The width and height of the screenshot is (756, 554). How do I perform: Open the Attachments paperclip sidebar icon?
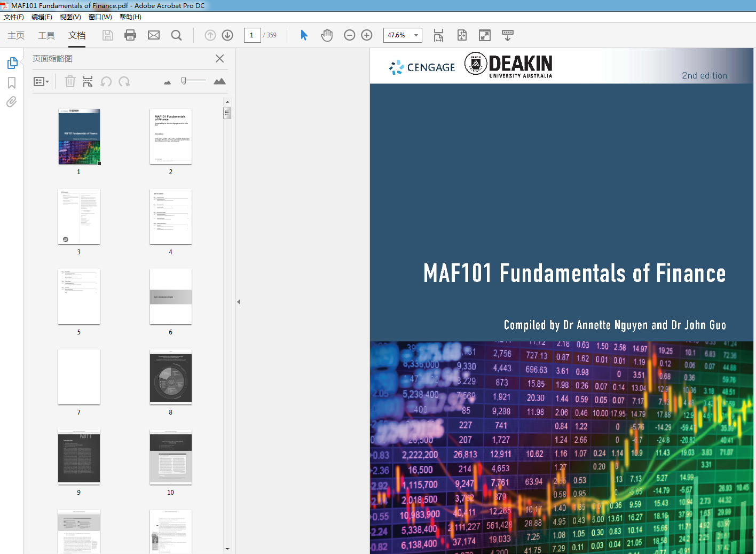pyautogui.click(x=11, y=102)
